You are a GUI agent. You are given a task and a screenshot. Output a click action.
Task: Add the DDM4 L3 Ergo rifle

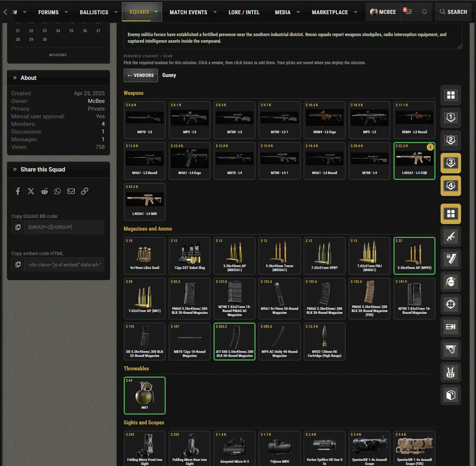coord(325,120)
